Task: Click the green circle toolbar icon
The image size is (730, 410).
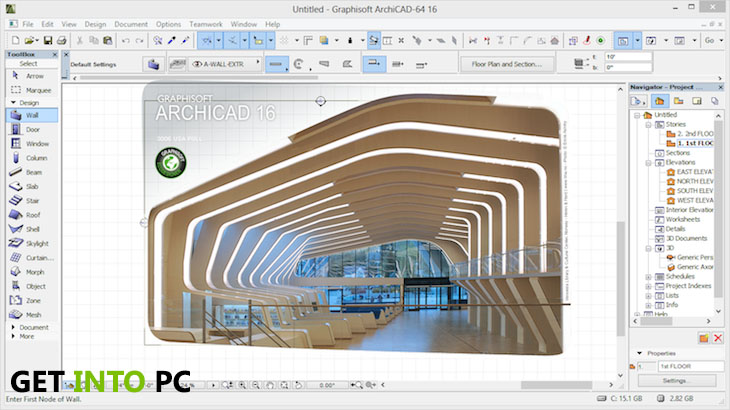Action: click(601, 40)
